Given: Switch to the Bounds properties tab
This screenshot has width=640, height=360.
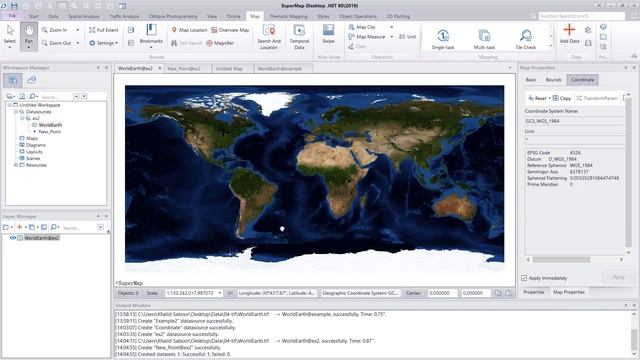Looking at the screenshot, I should click(x=553, y=80).
